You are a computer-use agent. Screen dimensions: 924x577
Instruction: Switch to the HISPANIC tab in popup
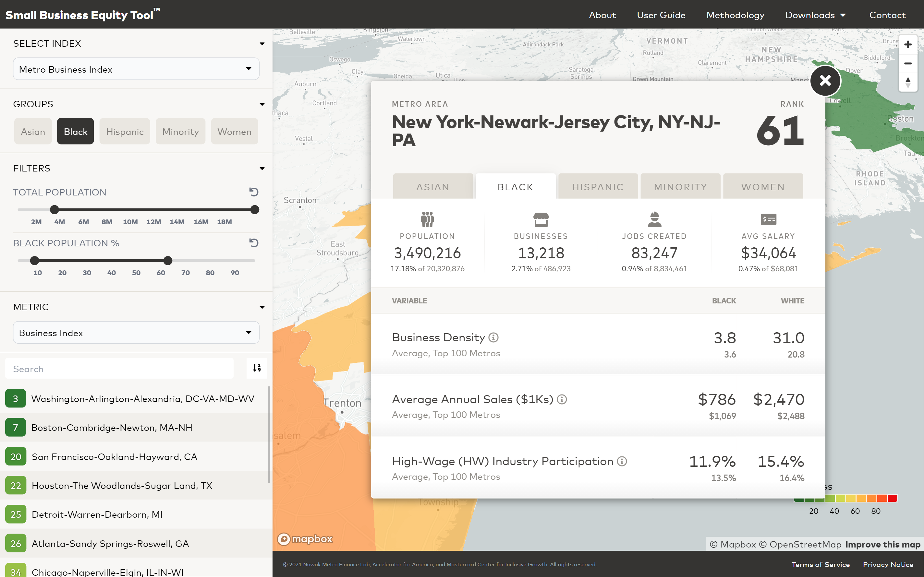click(x=598, y=187)
